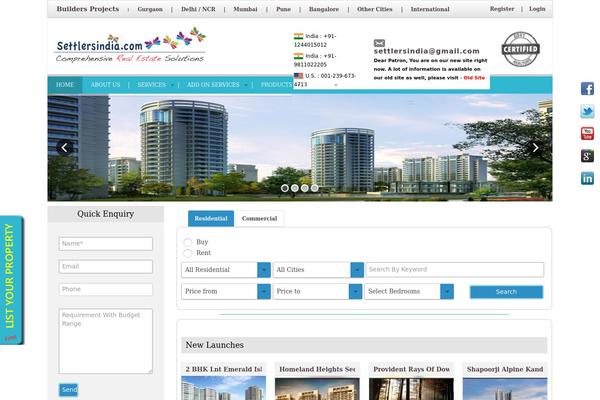Click the Phone field in Quick Enquiry

(x=106, y=289)
